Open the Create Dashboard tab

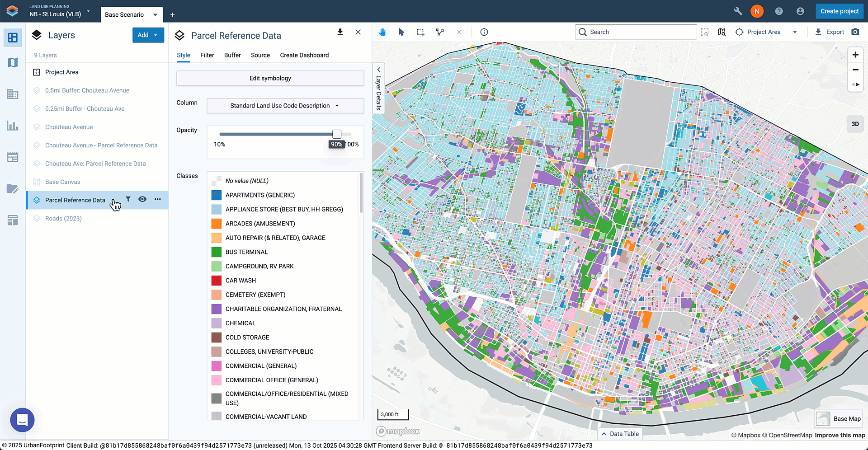[304, 55]
